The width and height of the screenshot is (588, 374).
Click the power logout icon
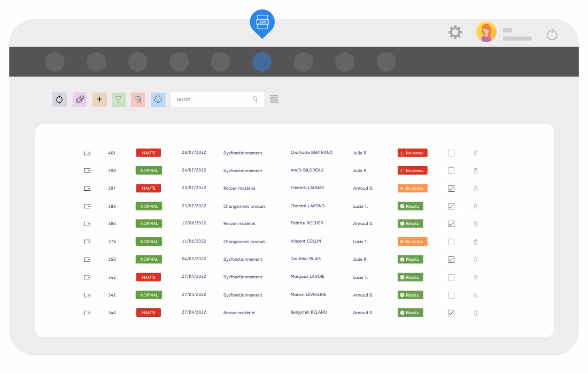click(552, 35)
